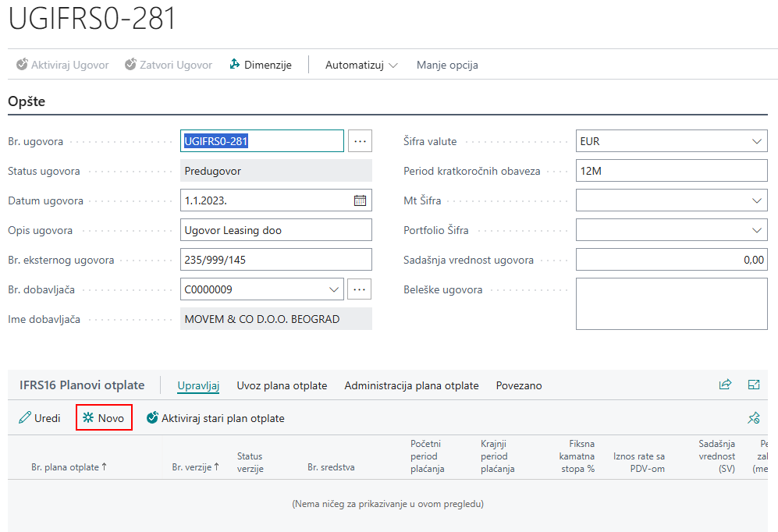Click the Sadašnja vrednost (SV) column header
778x532 pixels.
pyautogui.click(x=716, y=456)
